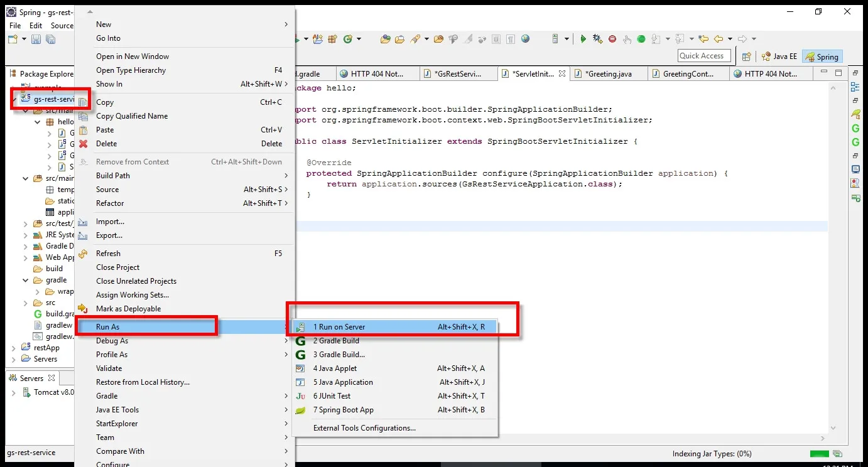Choose Import... from the context menu
868x467 pixels.
tap(185, 222)
